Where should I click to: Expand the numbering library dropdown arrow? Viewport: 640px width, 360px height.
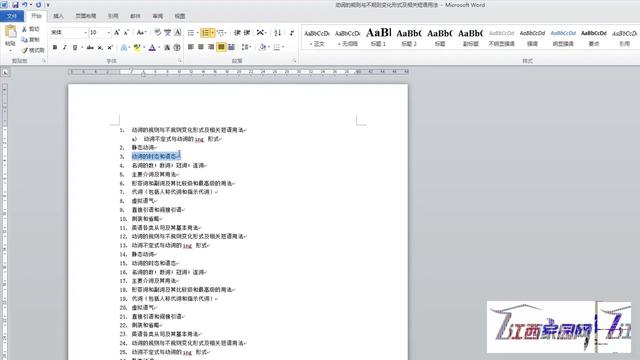click(x=212, y=32)
